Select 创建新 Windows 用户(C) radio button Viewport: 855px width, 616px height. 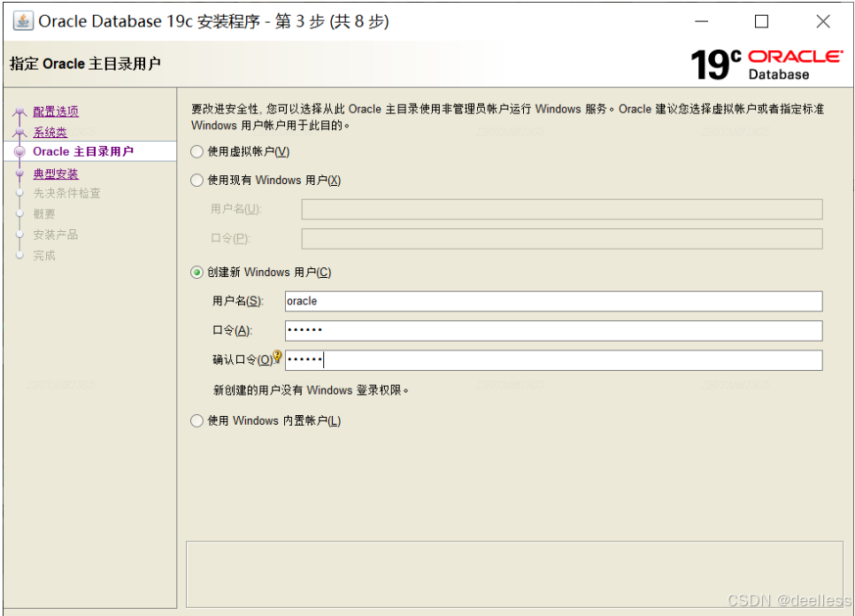(x=196, y=272)
